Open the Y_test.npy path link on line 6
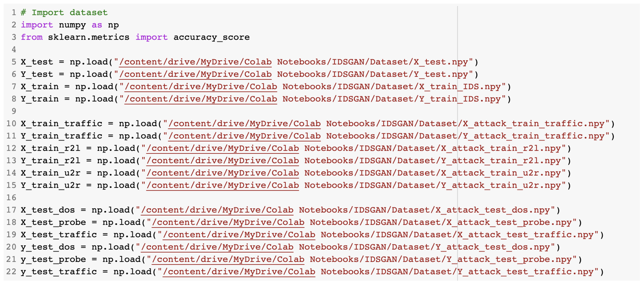The image size is (644, 283). [195, 74]
